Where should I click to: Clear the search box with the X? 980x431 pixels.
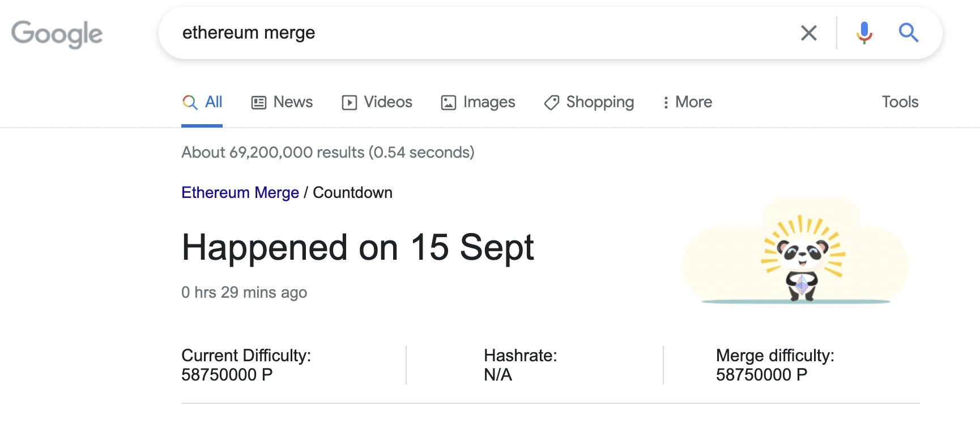[809, 33]
